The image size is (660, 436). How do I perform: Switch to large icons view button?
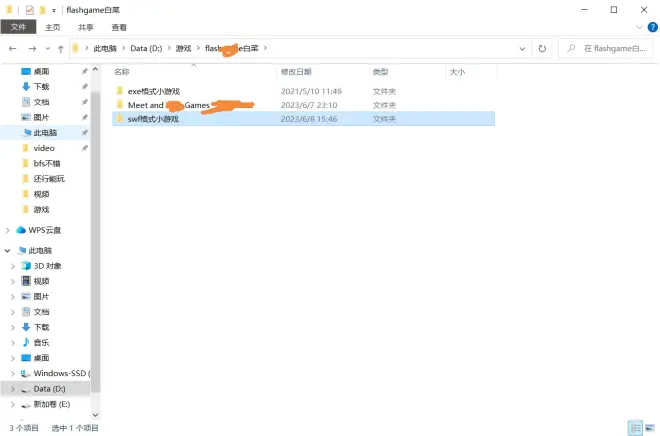pos(648,427)
